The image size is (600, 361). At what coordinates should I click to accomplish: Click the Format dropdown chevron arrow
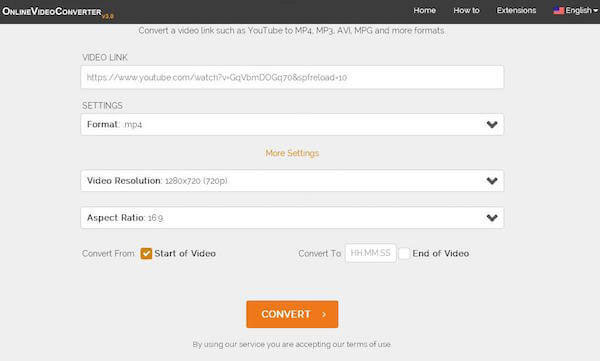click(492, 124)
